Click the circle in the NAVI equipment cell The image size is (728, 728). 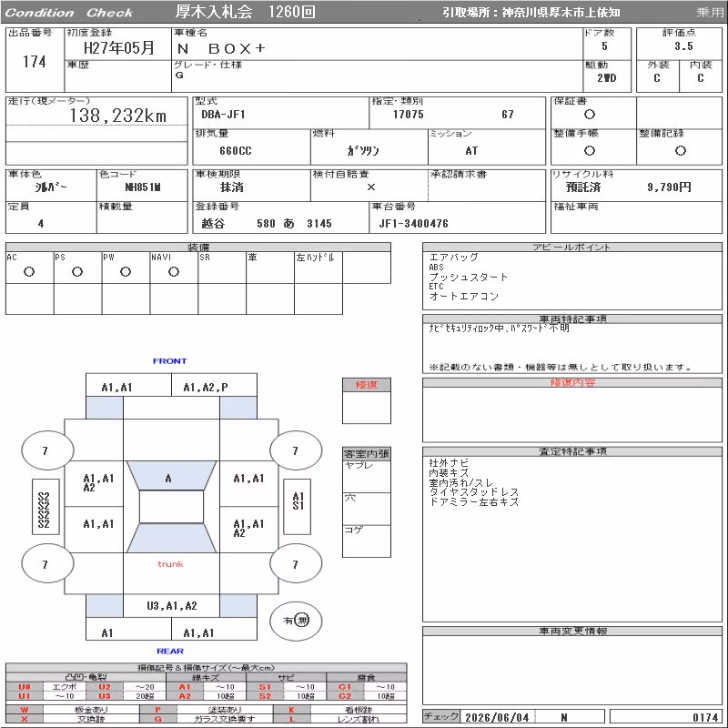(x=174, y=271)
